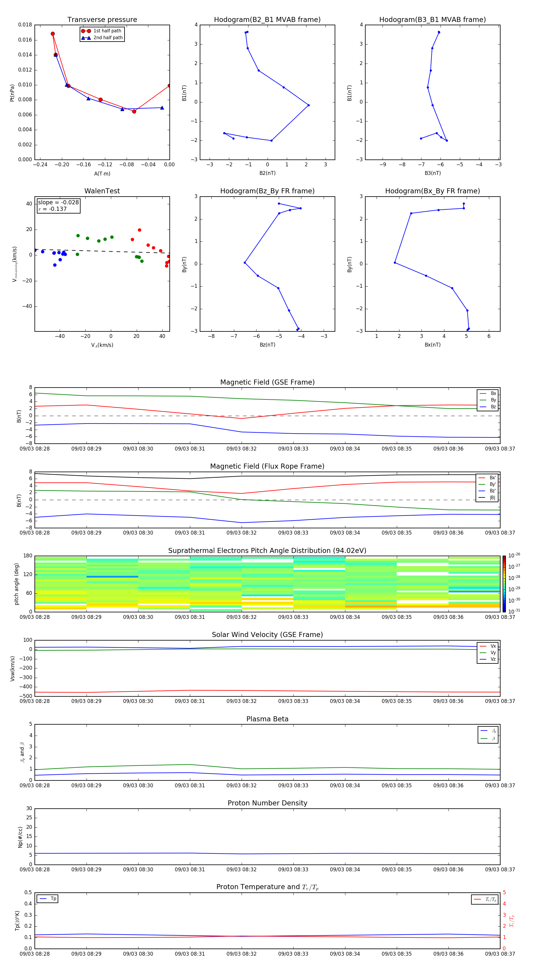The width and height of the screenshot is (535, 980).
Task: Click the 'A(T·m)' x-axis label
Action: 102,174
